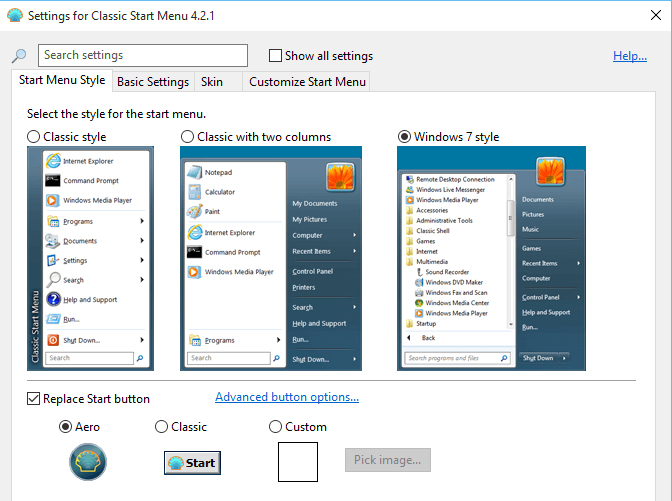Click the Classic Start button image
This screenshot has height=501, width=672.
click(191, 463)
